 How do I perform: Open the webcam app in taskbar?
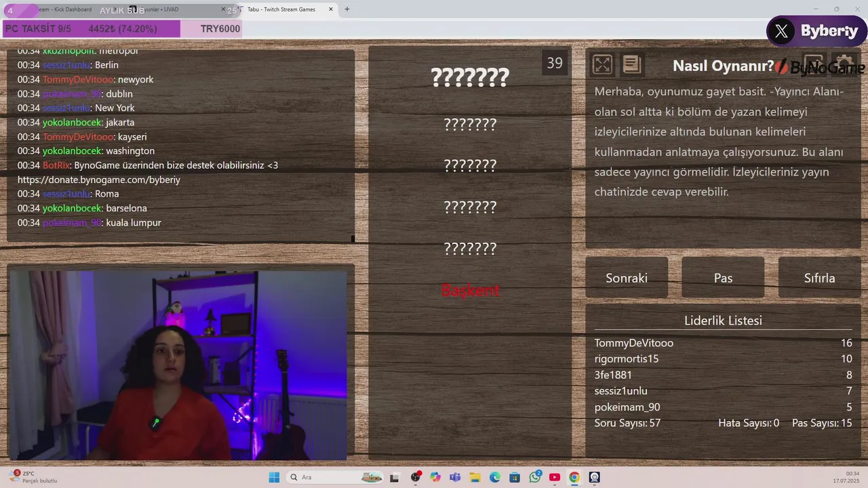595,477
